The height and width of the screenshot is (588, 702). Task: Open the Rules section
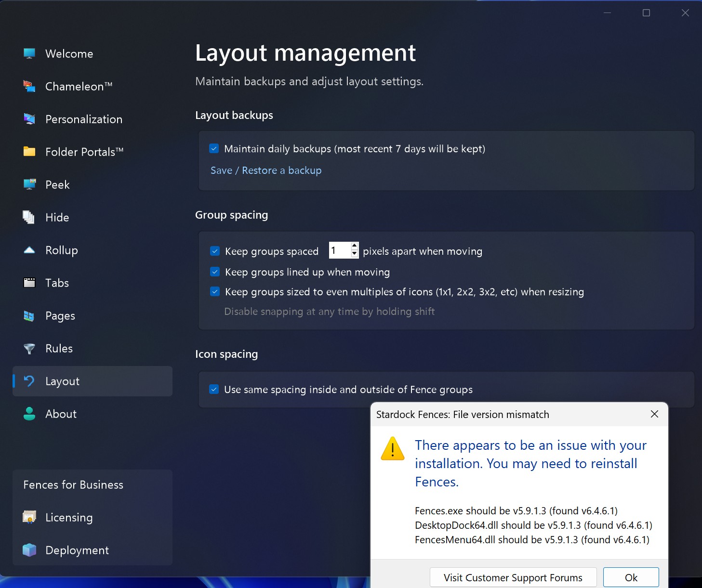click(93, 348)
